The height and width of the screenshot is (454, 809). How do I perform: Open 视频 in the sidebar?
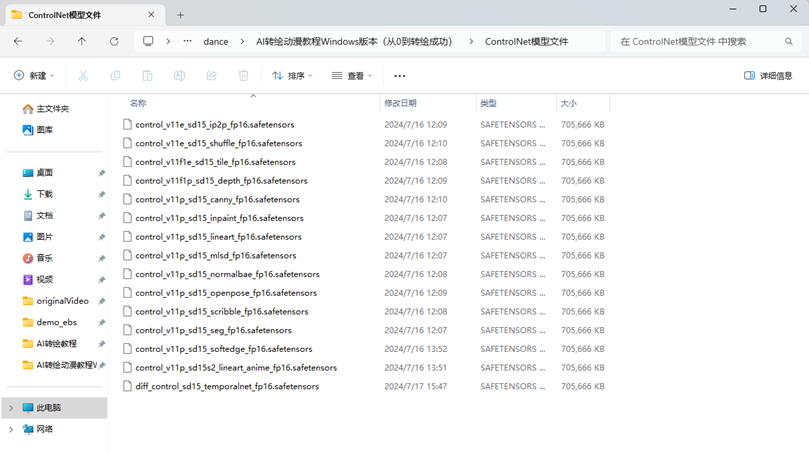[x=38, y=280]
